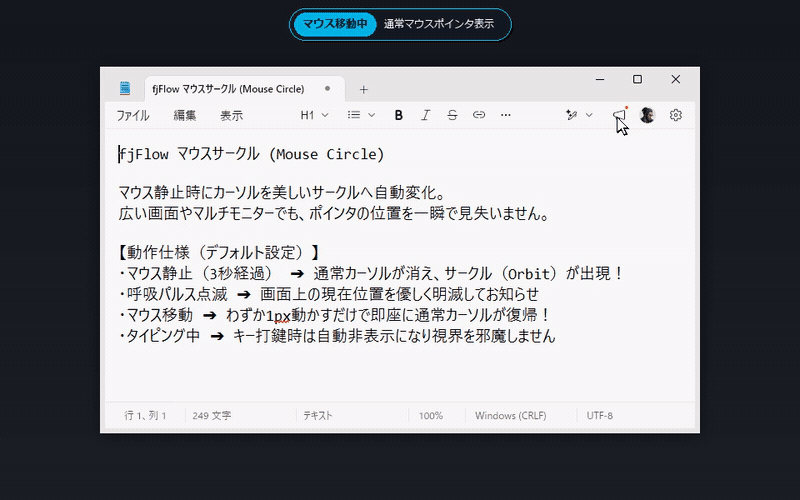The width and height of the screenshot is (800, 500).
Task: Apply strikethrough formatting
Action: pyautogui.click(x=452, y=115)
